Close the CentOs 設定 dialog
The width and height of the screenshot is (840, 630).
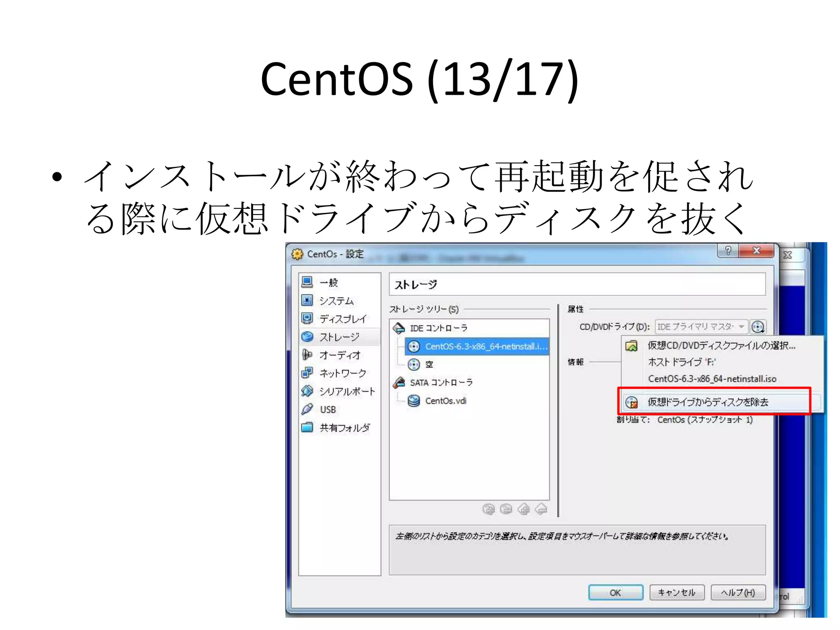click(x=756, y=251)
